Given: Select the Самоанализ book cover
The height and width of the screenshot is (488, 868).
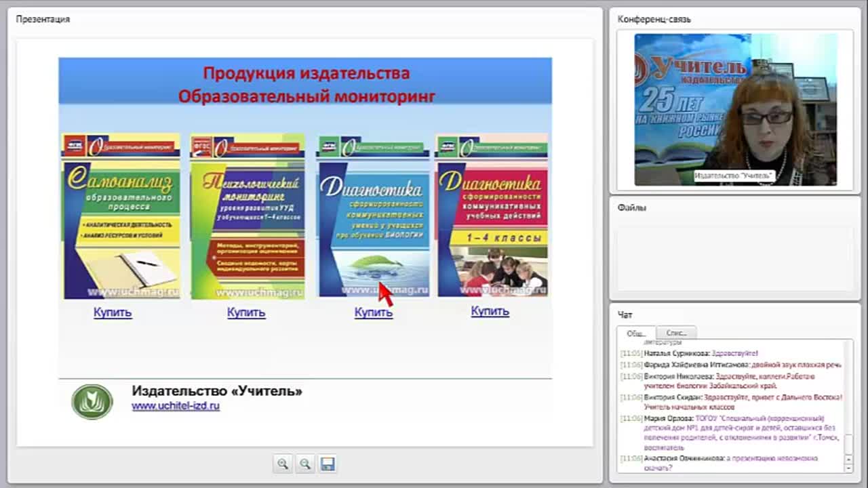Looking at the screenshot, I should 121,216.
